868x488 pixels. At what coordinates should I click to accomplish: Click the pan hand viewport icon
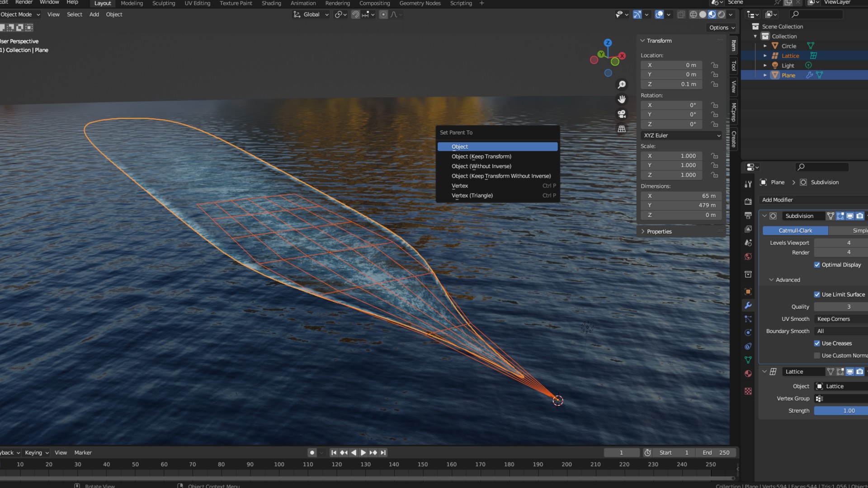(x=622, y=99)
